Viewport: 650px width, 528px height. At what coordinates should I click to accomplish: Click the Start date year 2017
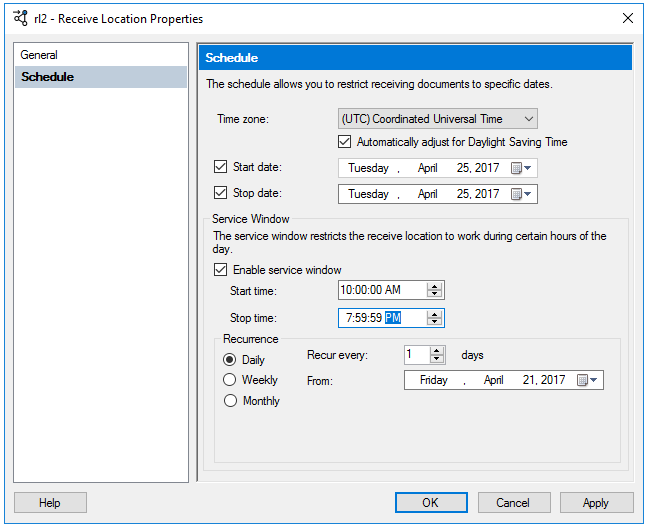coord(487,168)
